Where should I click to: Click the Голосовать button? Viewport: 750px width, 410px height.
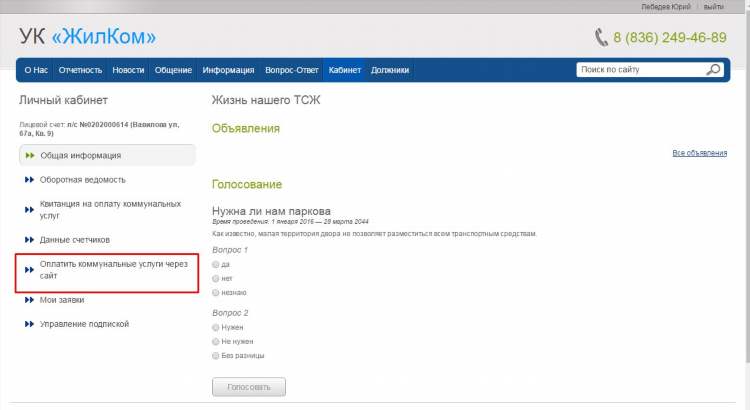click(249, 387)
